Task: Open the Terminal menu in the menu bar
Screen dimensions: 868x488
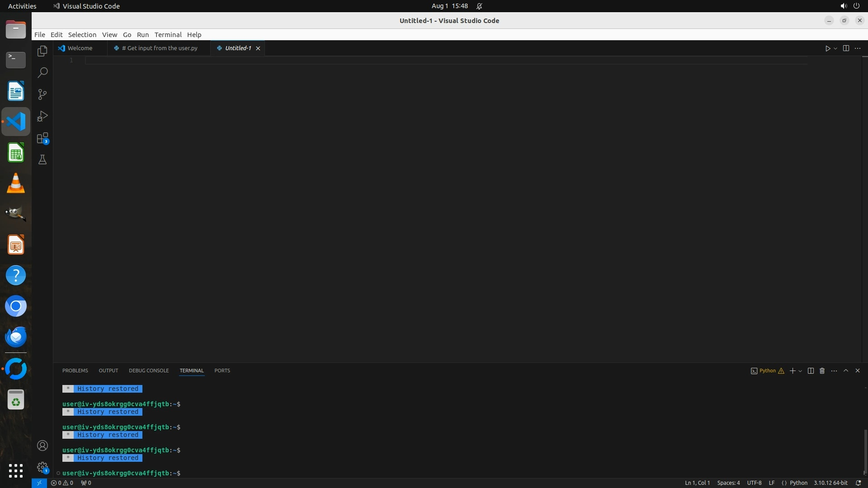Action: (168, 35)
